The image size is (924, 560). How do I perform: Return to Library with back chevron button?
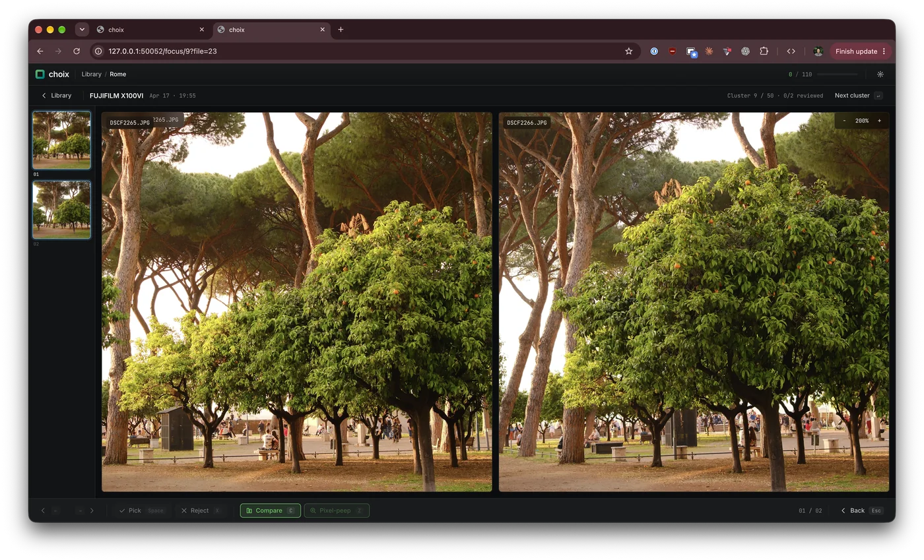pos(57,96)
